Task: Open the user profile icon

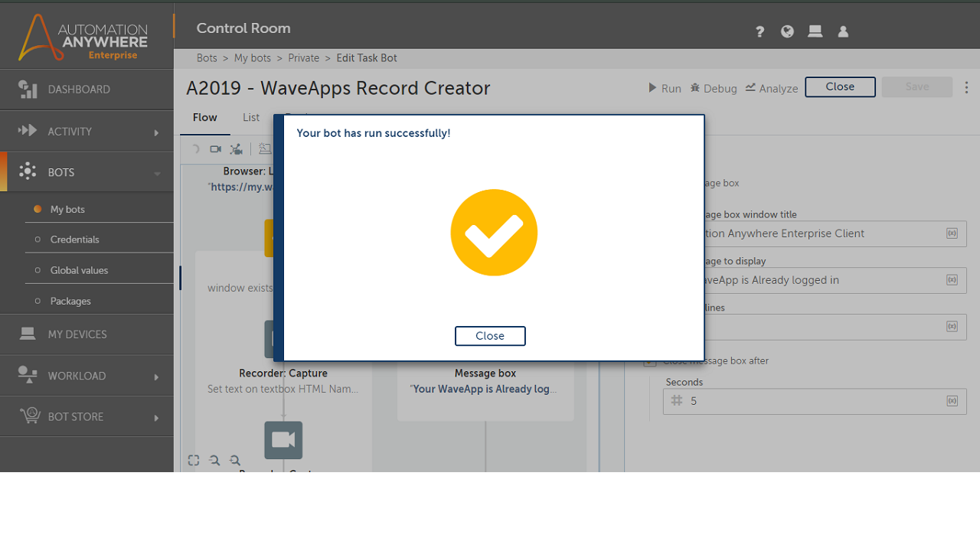Action: click(843, 31)
